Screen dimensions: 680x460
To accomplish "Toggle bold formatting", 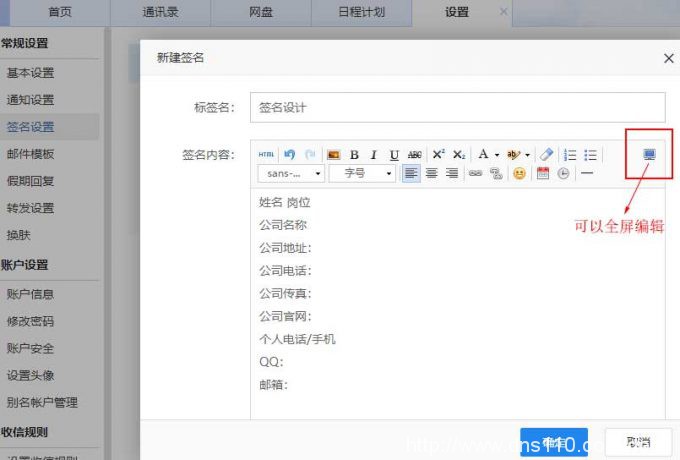I will 354,155.
